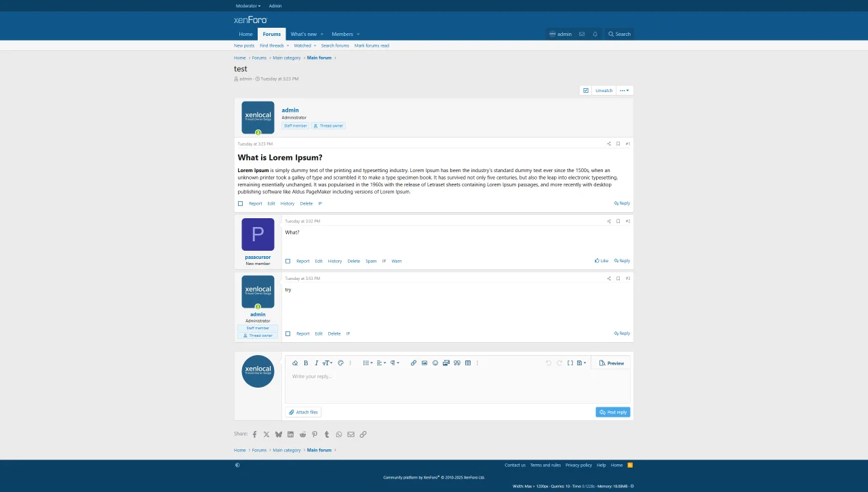Insert a quote block in the editor
This screenshot has width=868, height=492.
[457, 363]
